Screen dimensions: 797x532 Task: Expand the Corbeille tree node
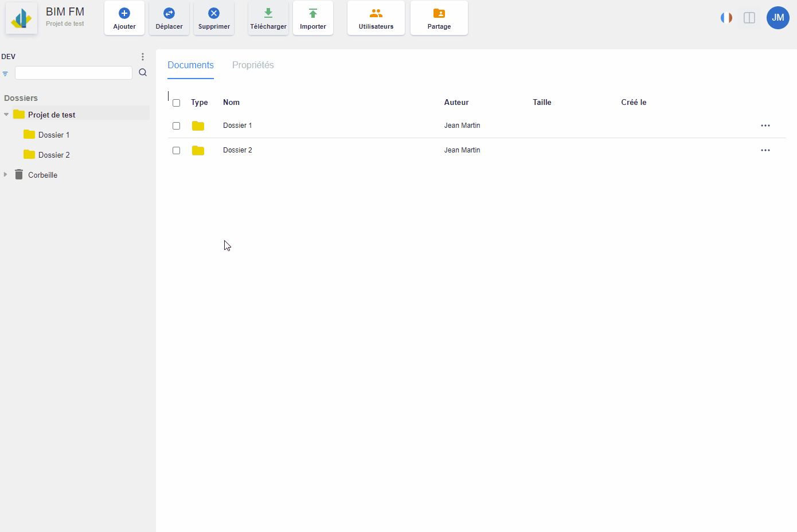coord(6,175)
